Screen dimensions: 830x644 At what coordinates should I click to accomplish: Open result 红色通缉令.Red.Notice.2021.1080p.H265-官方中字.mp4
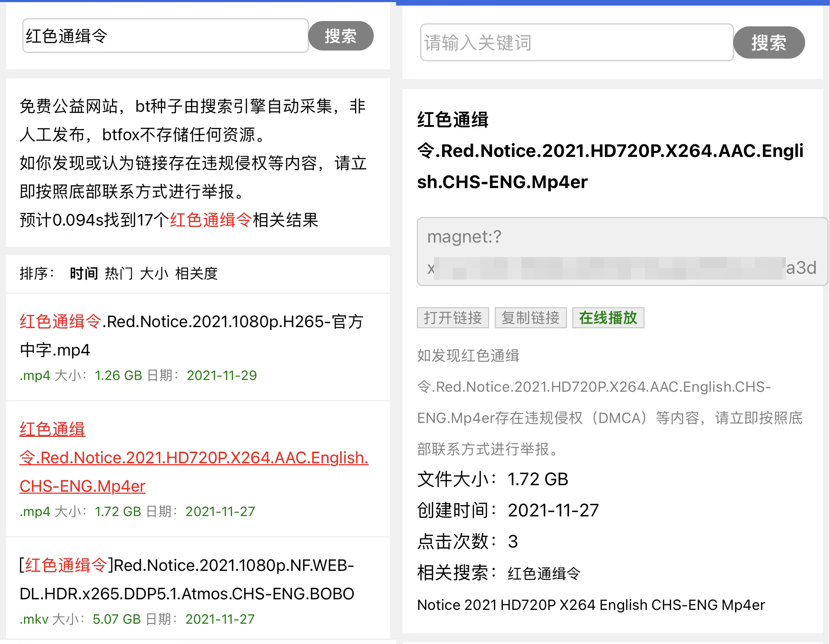pyautogui.click(x=191, y=336)
